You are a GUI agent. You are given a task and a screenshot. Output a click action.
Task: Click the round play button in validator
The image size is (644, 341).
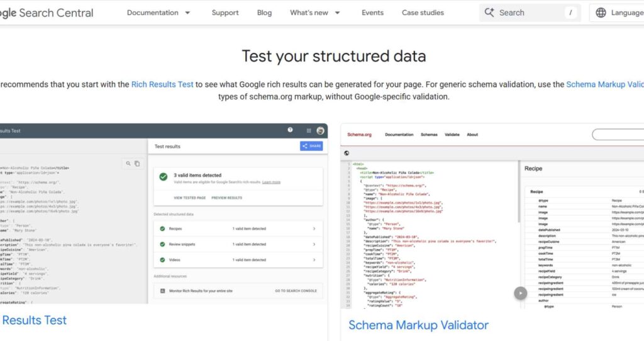tap(520, 293)
